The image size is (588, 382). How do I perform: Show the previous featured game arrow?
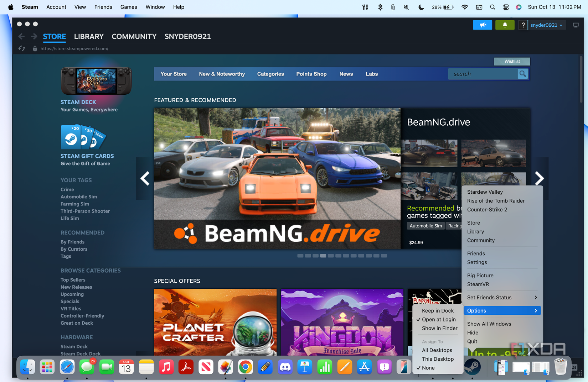click(x=145, y=178)
